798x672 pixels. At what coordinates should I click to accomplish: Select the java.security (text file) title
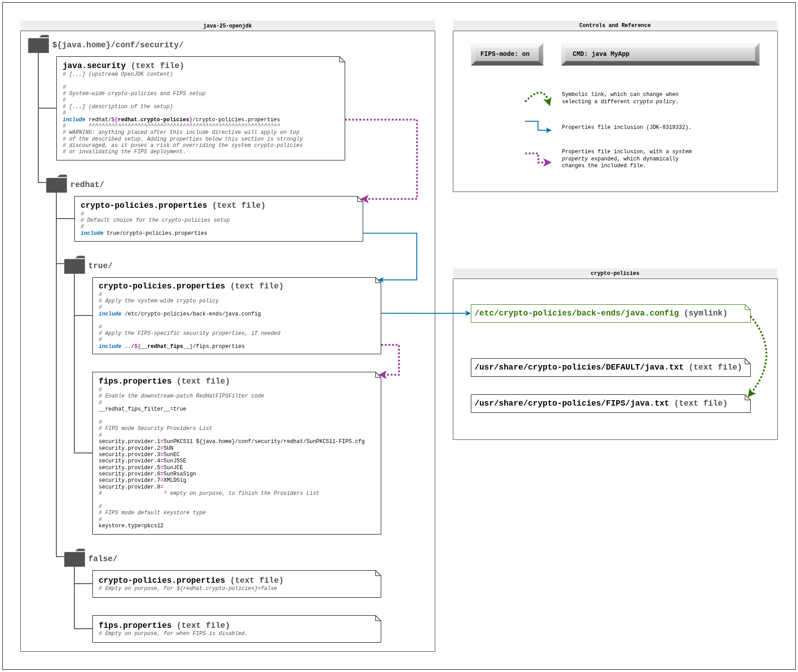coord(123,66)
